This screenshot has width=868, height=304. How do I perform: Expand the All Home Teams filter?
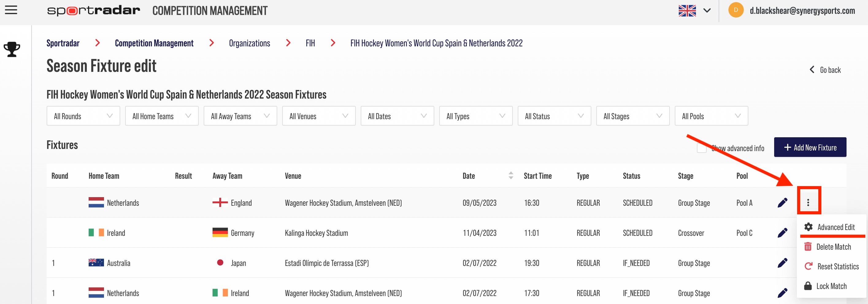(162, 116)
